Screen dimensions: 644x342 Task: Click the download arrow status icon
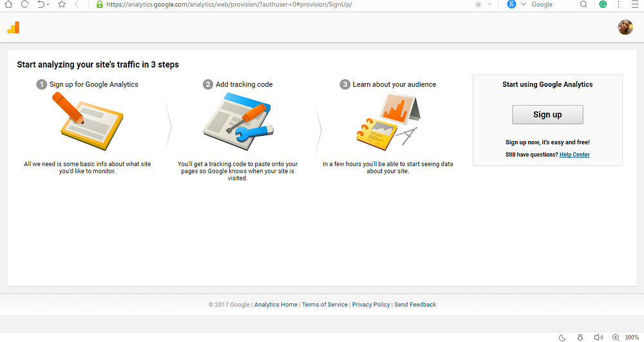pyautogui.click(x=580, y=337)
